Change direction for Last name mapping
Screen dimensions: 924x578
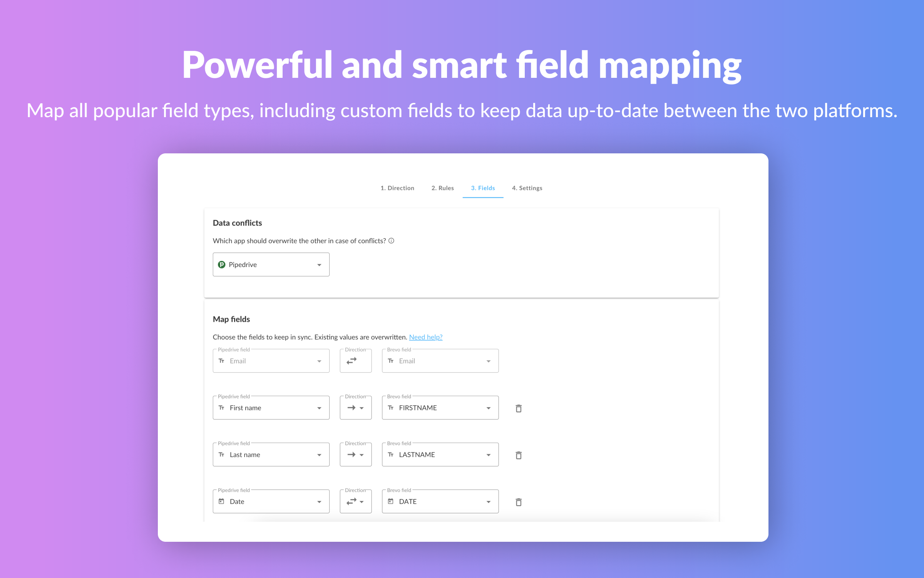(356, 455)
